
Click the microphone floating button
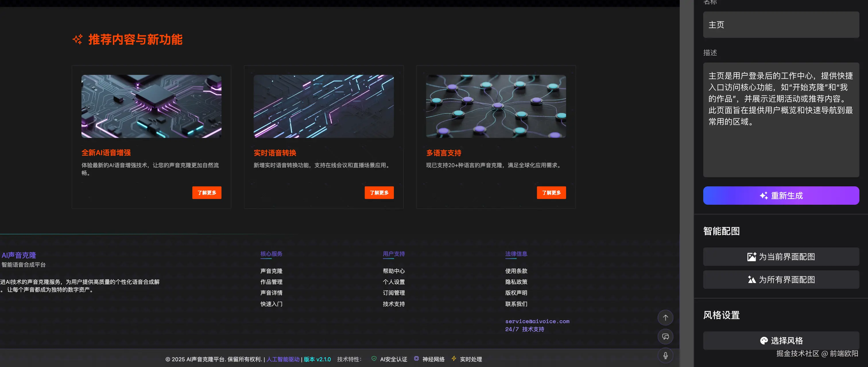(x=665, y=355)
